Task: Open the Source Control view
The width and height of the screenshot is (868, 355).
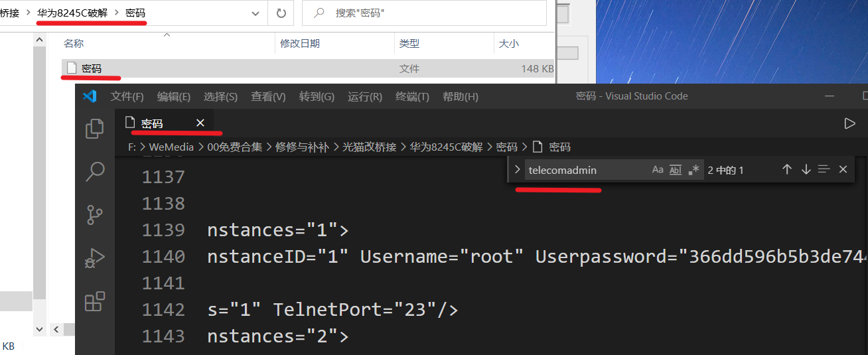Action: 95,214
